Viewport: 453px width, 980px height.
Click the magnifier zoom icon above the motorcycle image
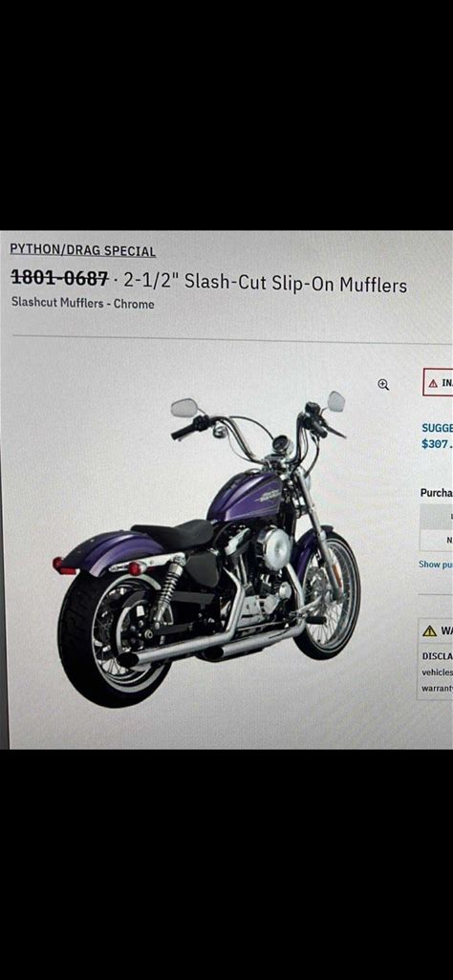[383, 385]
